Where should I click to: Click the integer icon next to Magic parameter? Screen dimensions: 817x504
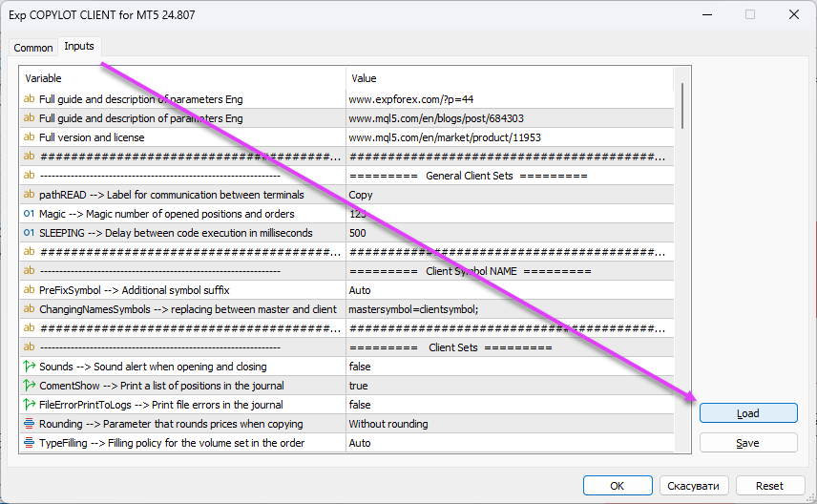coord(29,214)
